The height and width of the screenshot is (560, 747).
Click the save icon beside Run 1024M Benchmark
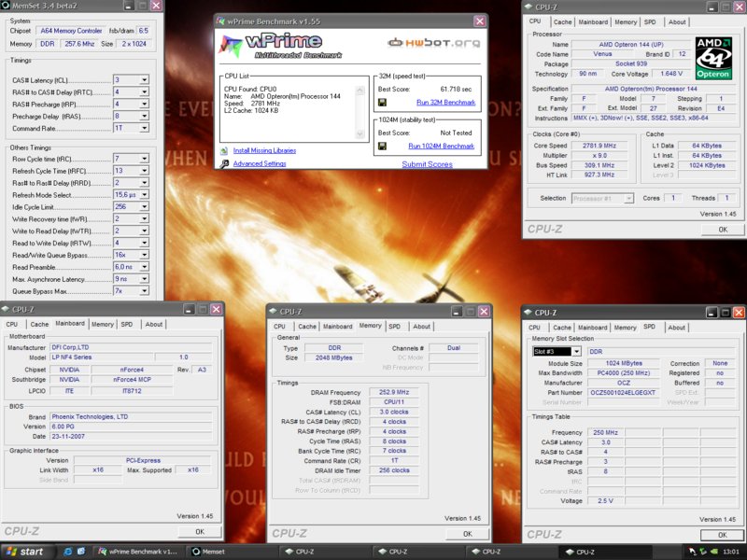[382, 146]
